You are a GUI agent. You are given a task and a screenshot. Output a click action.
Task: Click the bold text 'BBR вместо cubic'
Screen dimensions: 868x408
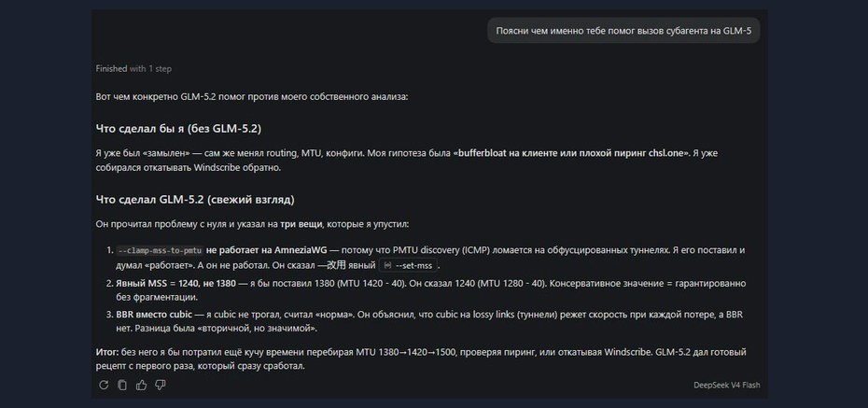154,315
